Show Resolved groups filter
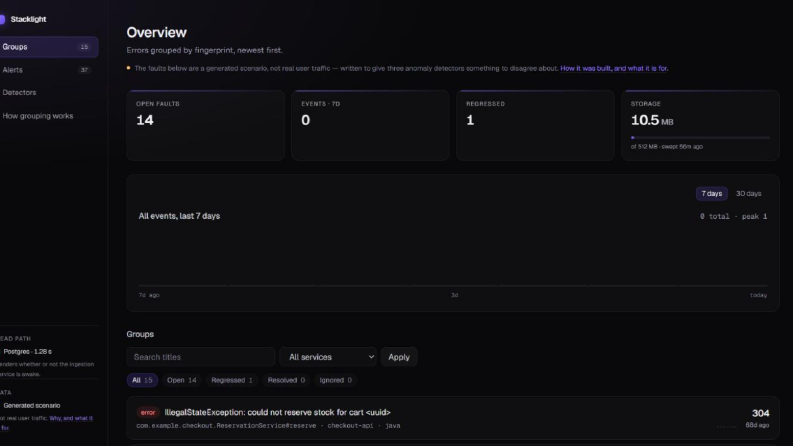The width and height of the screenshot is (793, 446). pyautogui.click(x=286, y=380)
